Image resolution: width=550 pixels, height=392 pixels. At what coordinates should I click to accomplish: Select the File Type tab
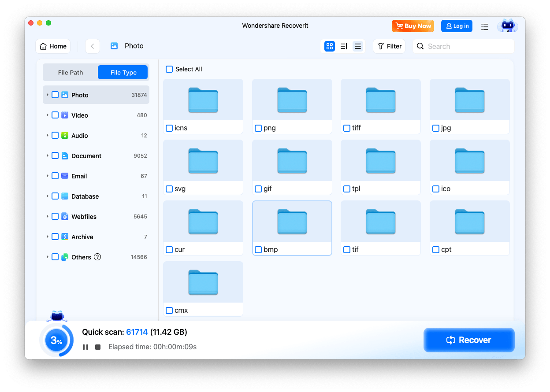point(123,73)
